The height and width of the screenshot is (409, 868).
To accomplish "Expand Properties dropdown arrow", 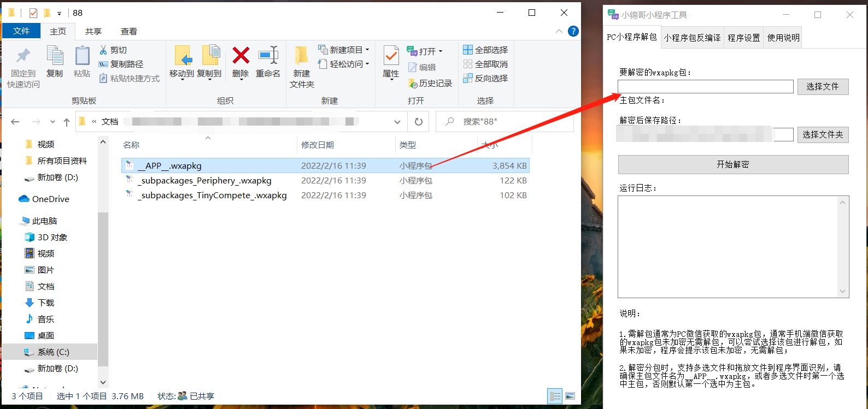I will [x=391, y=80].
